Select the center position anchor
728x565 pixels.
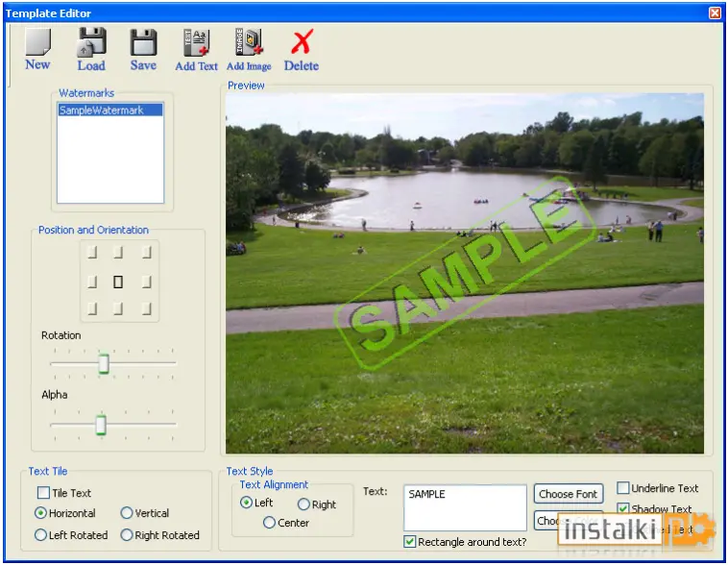click(118, 282)
